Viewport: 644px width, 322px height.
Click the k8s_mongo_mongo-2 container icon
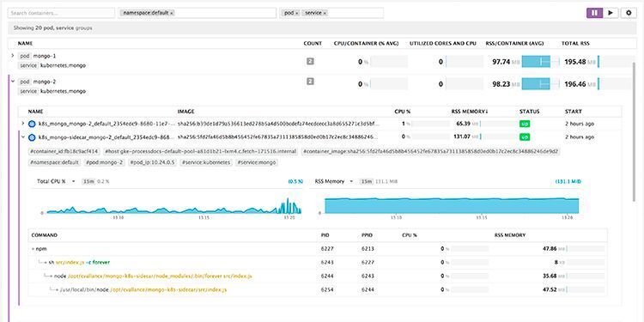(x=32, y=124)
